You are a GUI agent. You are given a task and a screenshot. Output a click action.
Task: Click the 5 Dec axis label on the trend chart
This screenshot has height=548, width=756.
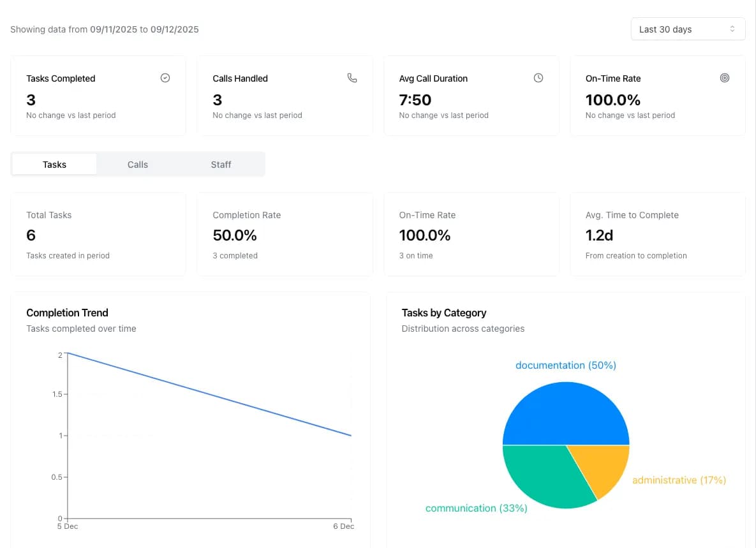click(67, 526)
